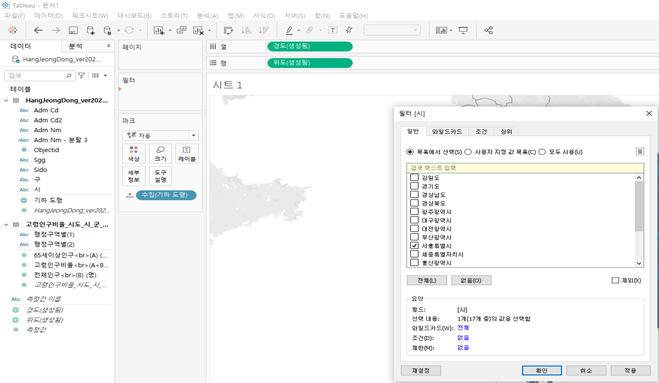Screen dimensions: 659x383
Task: Collapse the 고령인구비율_시도_시_군 table tree
Action: click(x=6, y=225)
